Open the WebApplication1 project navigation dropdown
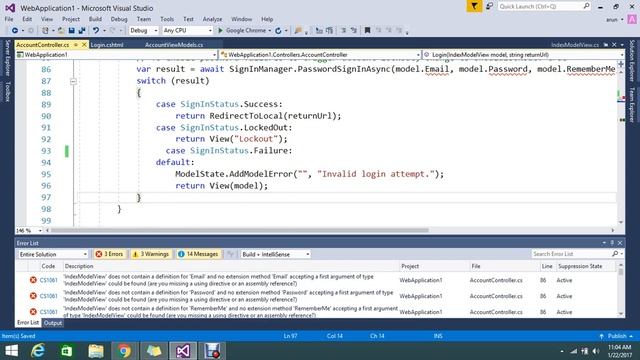 pyautogui.click(x=116, y=55)
